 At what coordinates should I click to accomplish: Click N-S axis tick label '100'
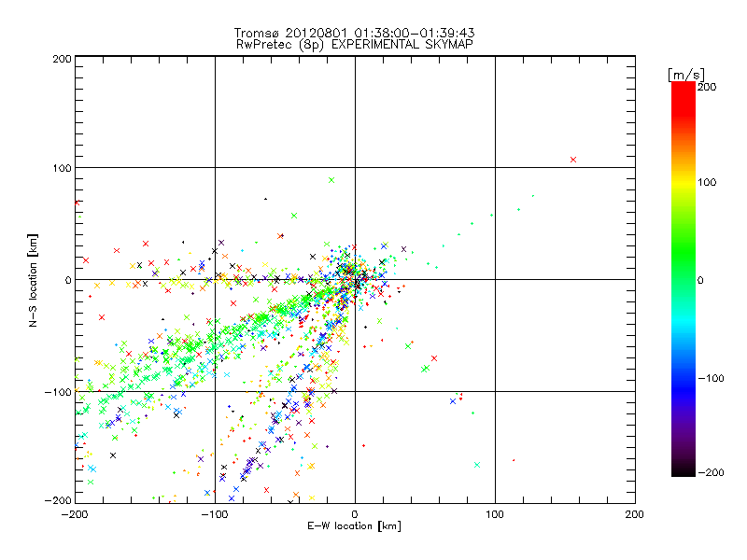pyautogui.click(x=62, y=168)
